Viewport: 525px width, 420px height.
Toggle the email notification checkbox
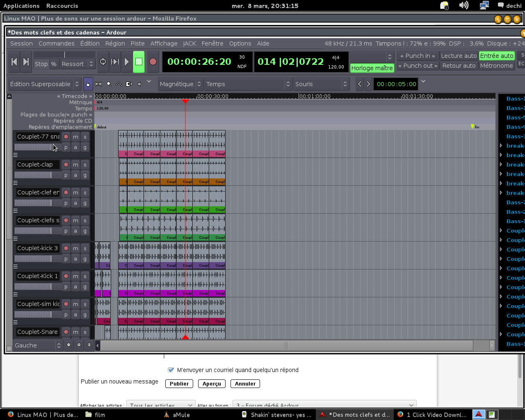tap(171, 370)
